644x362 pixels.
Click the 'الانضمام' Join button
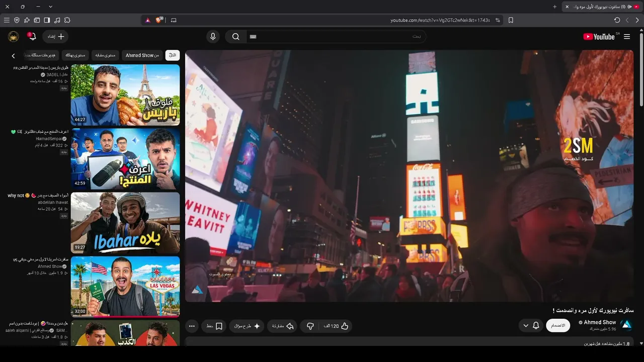pyautogui.click(x=558, y=326)
